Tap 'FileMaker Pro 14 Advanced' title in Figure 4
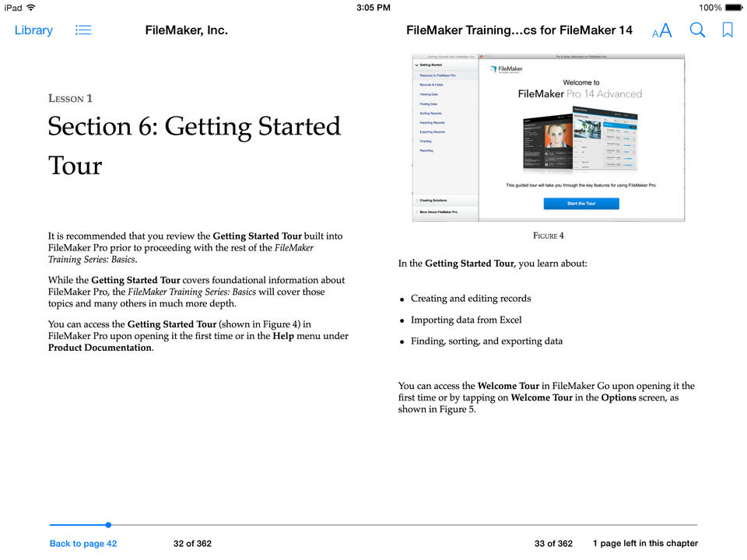 coord(580,94)
